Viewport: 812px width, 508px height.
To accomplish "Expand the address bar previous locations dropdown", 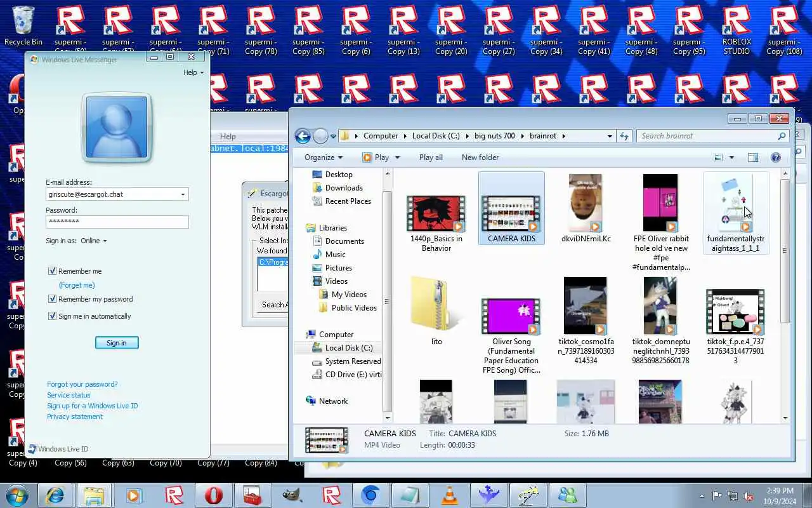I will click(610, 136).
